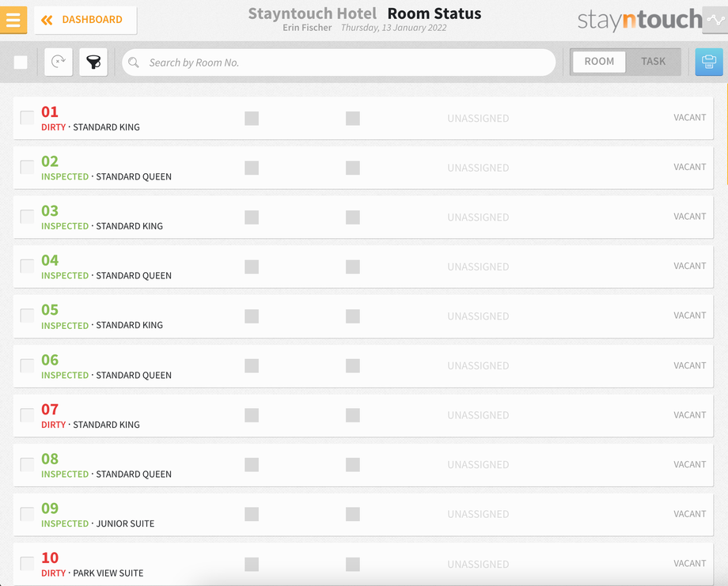Select checkbox for room 04
The width and height of the screenshot is (728, 586).
click(x=27, y=267)
